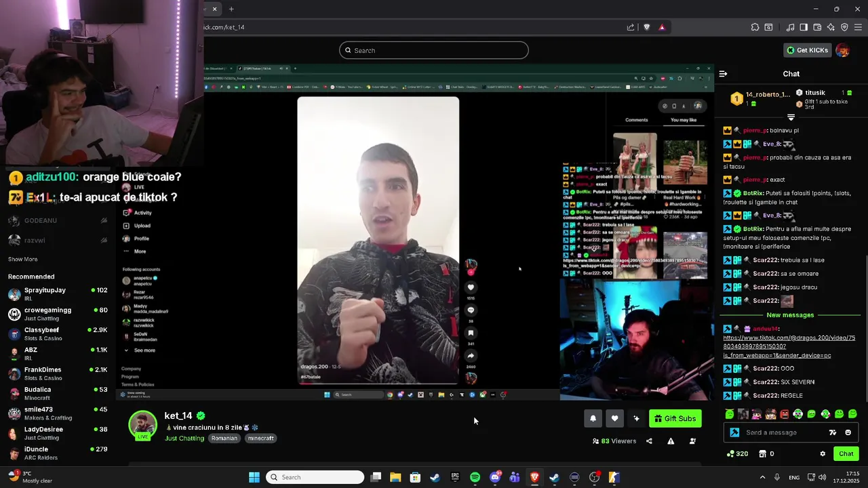Toggle the browser sidebar panel

[804, 27]
